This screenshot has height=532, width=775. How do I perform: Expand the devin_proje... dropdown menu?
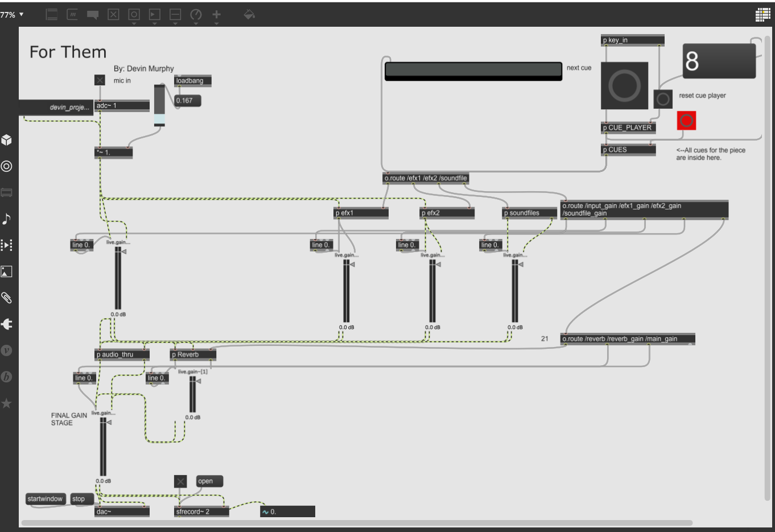pyautogui.click(x=56, y=107)
